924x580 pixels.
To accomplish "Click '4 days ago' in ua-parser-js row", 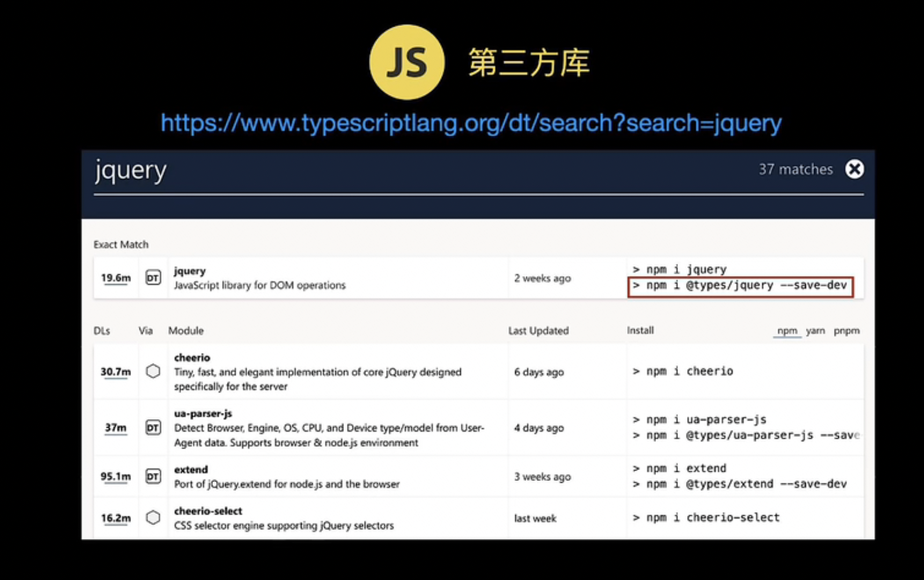I will pos(539,428).
